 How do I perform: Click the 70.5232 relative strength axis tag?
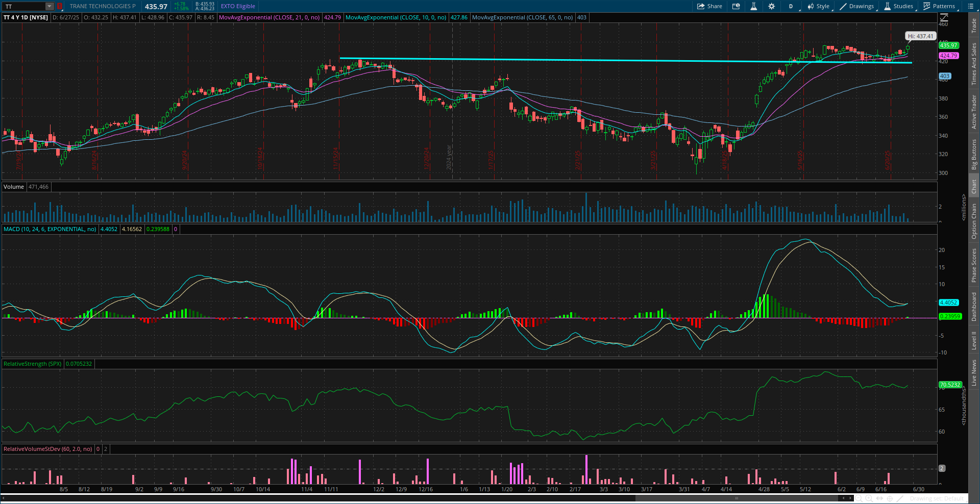pyautogui.click(x=950, y=385)
